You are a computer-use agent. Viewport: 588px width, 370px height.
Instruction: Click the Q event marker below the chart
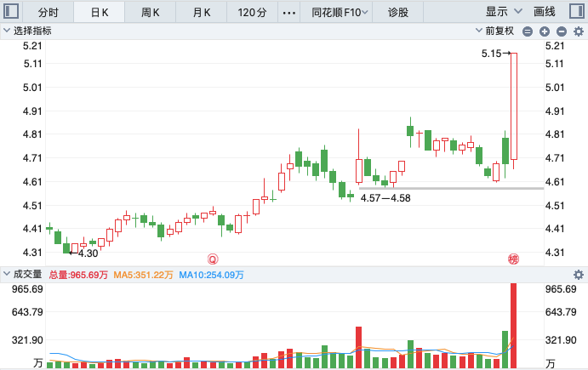click(213, 259)
